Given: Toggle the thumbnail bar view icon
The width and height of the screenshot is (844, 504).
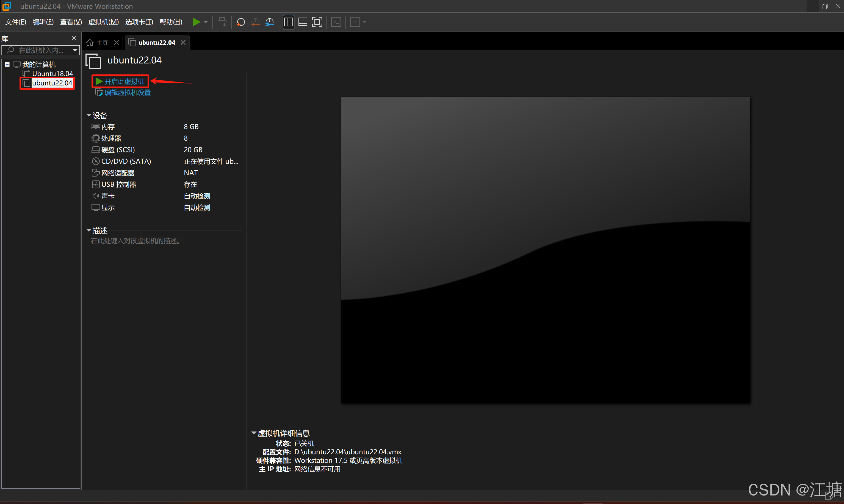Looking at the screenshot, I should (302, 22).
